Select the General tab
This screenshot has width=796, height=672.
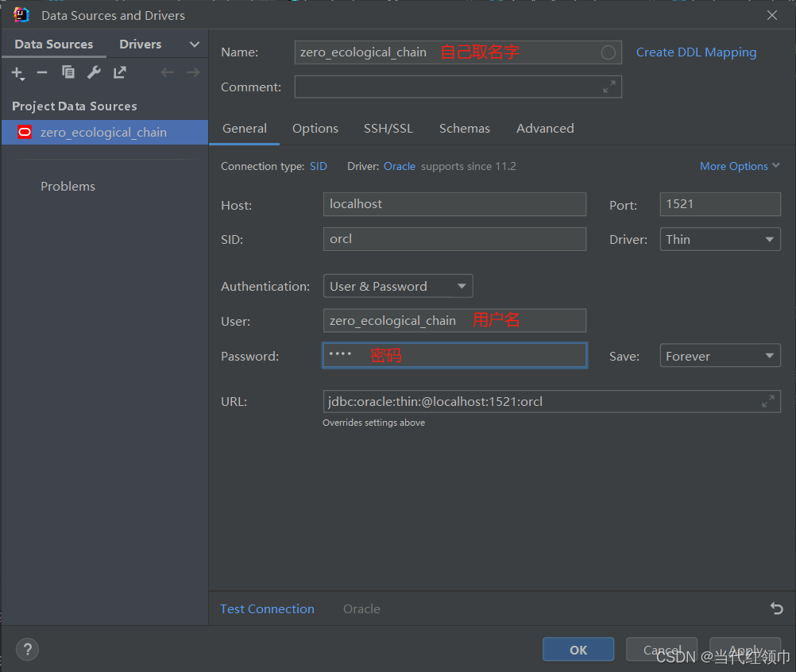(x=244, y=129)
